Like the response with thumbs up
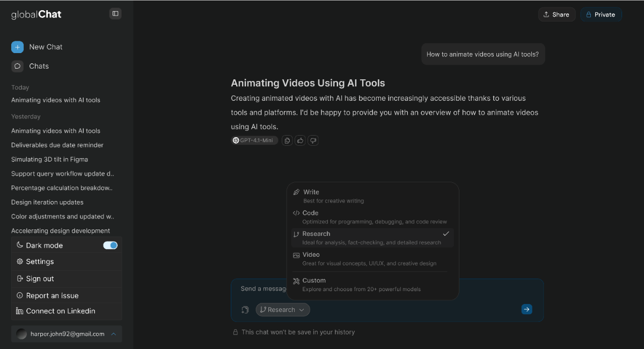Image resolution: width=644 pixels, height=349 pixels. click(x=300, y=140)
